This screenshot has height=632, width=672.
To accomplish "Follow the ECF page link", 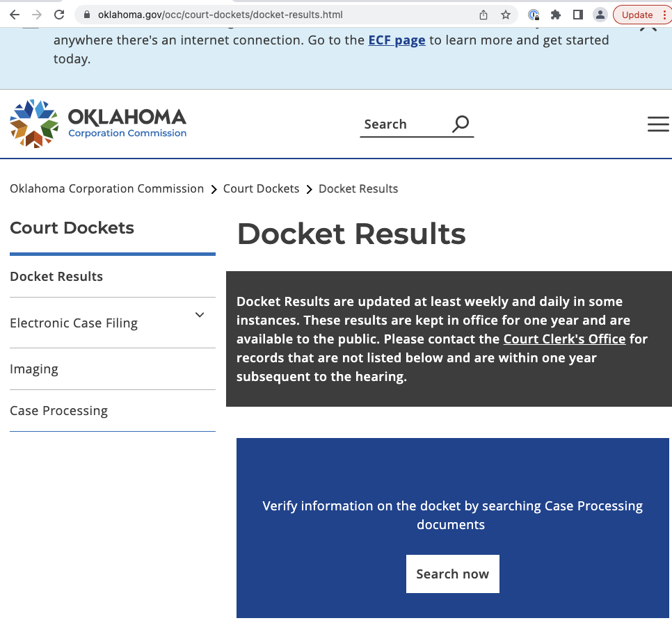I will click(x=397, y=40).
